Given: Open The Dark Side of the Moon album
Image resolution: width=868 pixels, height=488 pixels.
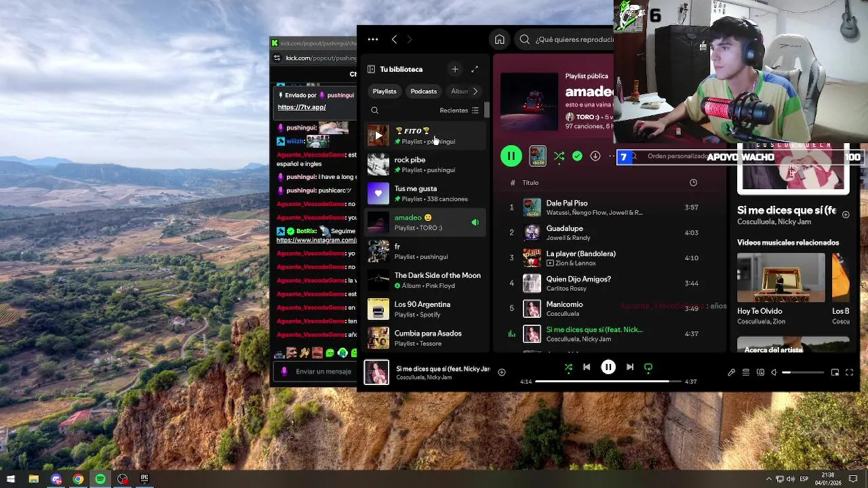Looking at the screenshot, I should [426, 280].
